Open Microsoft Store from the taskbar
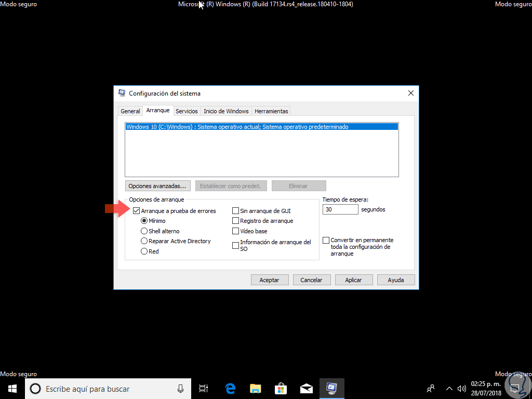Image resolution: width=532 pixels, height=399 pixels. (281, 389)
